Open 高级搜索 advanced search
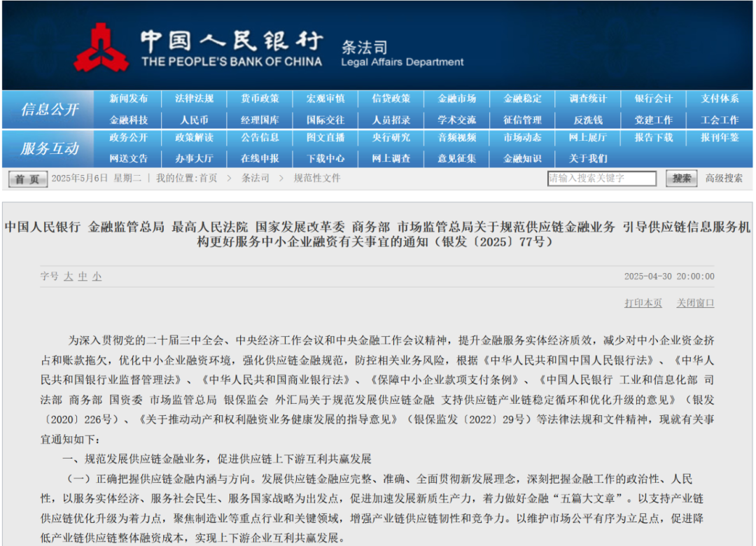Image resolution: width=756 pixels, height=546 pixels. 724,178
